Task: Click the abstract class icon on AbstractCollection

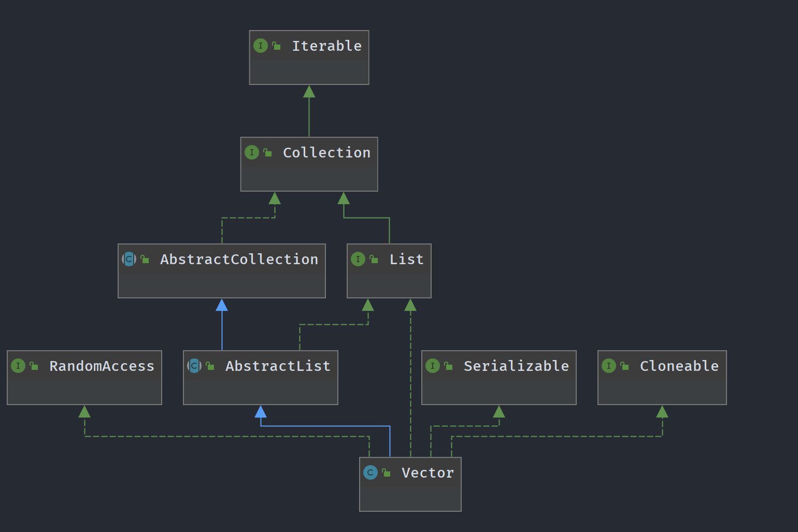Action: point(129,259)
